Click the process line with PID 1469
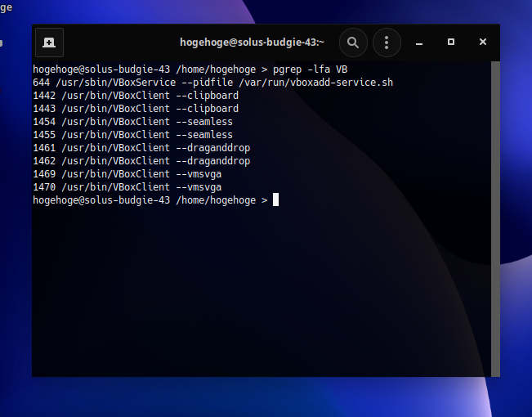Viewport: 532px width, 417px height. pos(127,174)
